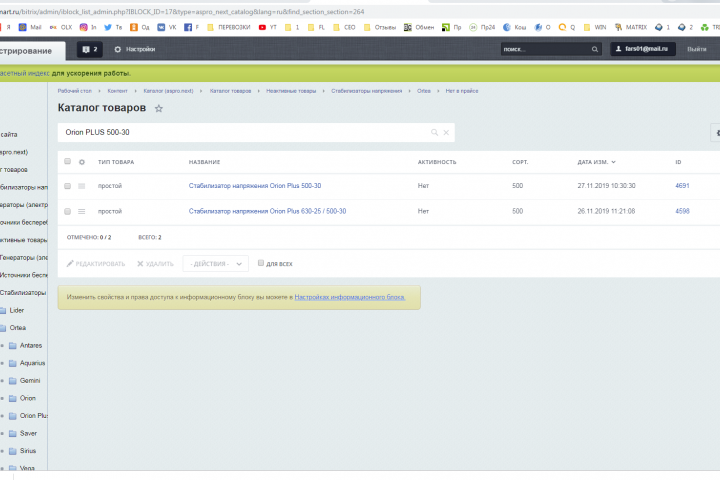The image size is (720, 480).
Task: Expand the Sirius folder in tree
Action: click(x=2, y=451)
